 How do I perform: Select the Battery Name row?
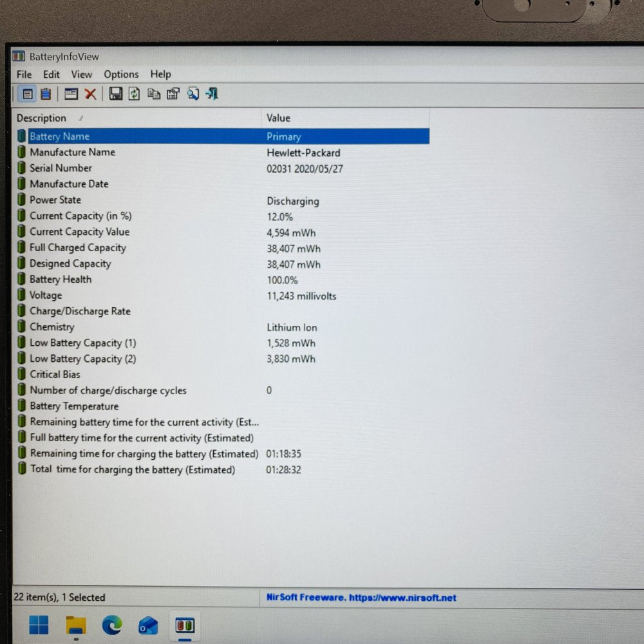223,137
